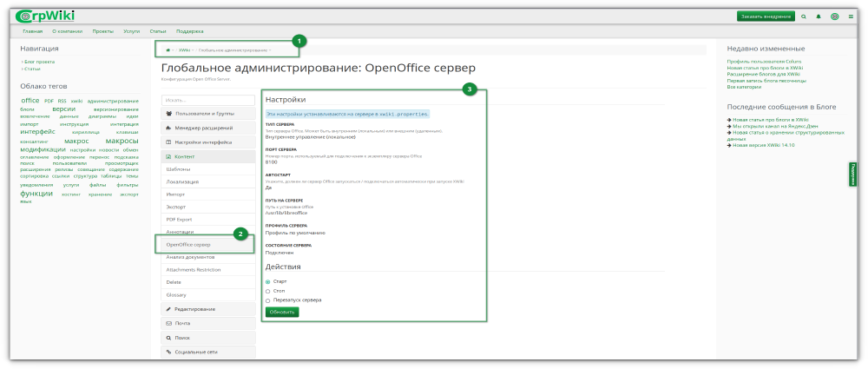Screen dimensions: 868x369
Task: Click port value 8100
Action: (271, 162)
